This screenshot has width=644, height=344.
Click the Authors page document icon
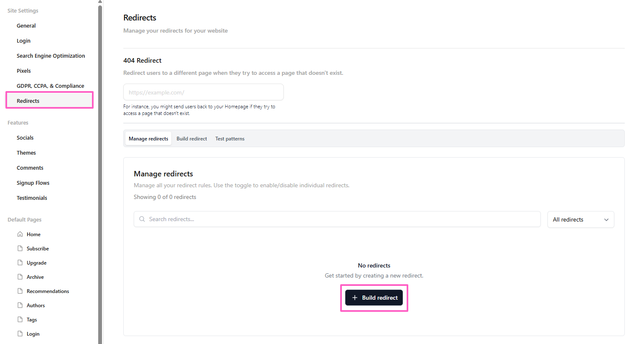20,305
